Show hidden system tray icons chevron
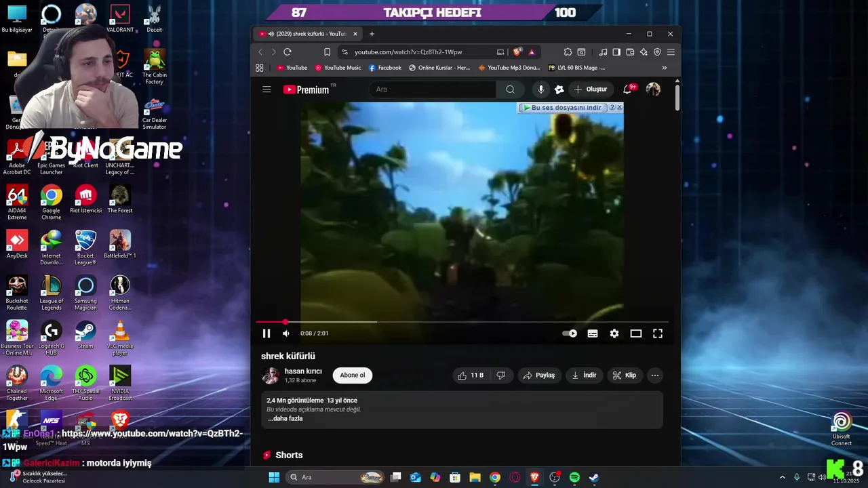This screenshot has width=868, height=488. pos(782,477)
